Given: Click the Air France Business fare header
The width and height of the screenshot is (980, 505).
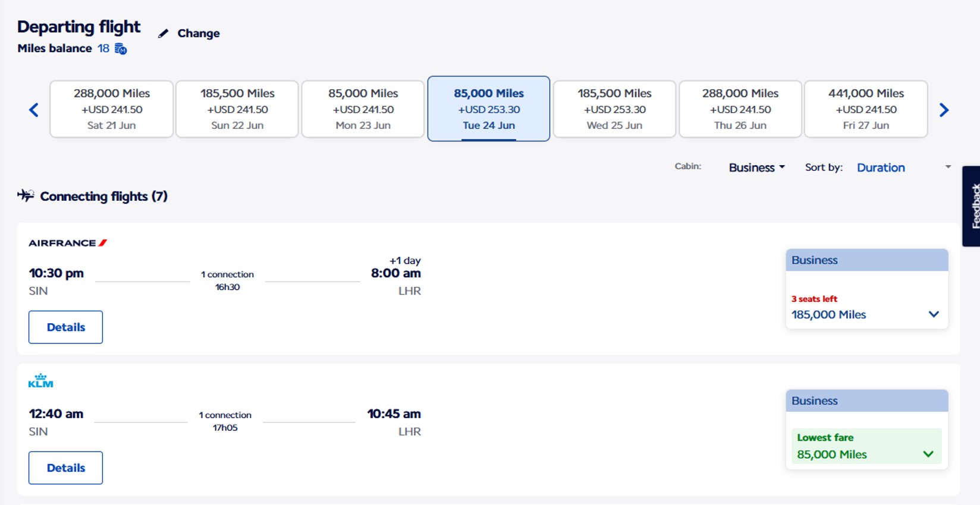Looking at the screenshot, I should (x=867, y=260).
